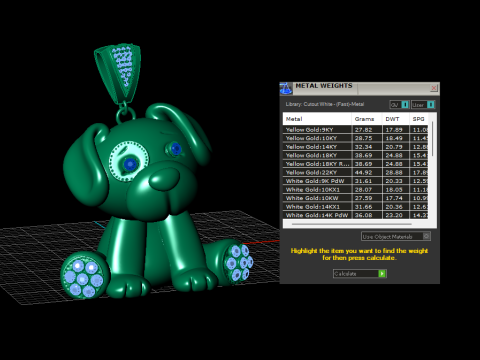Toggle the GV switch

click(x=399, y=105)
